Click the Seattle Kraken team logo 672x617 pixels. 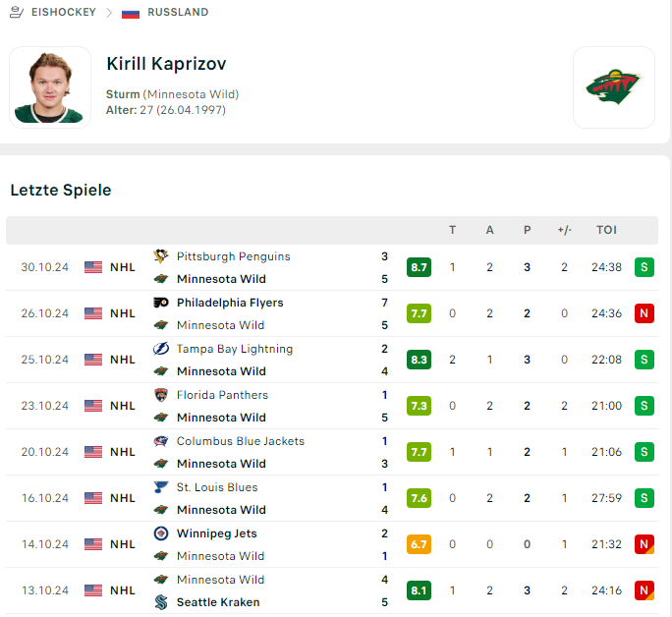point(161,602)
